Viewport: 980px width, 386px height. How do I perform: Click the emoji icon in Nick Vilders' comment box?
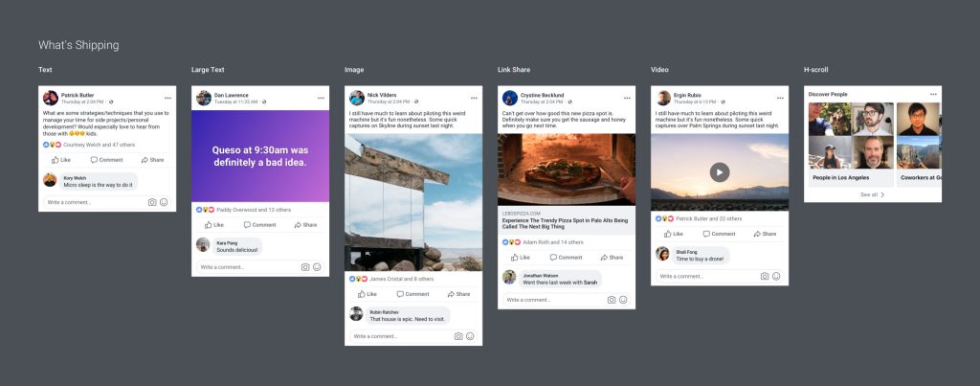(470, 336)
